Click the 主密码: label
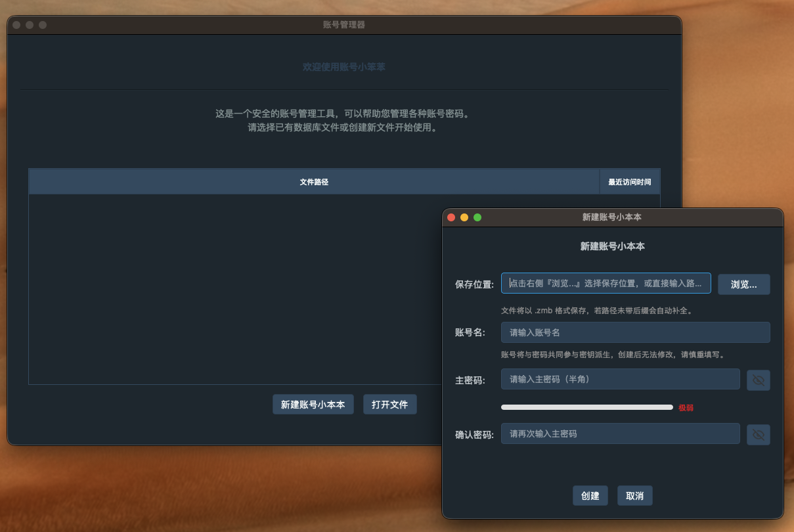This screenshot has height=532, width=794. tap(470, 380)
